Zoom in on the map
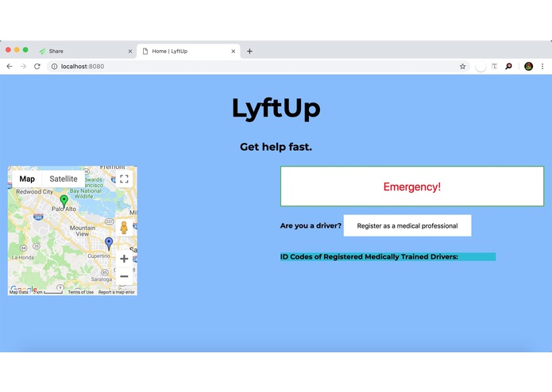 point(124,259)
